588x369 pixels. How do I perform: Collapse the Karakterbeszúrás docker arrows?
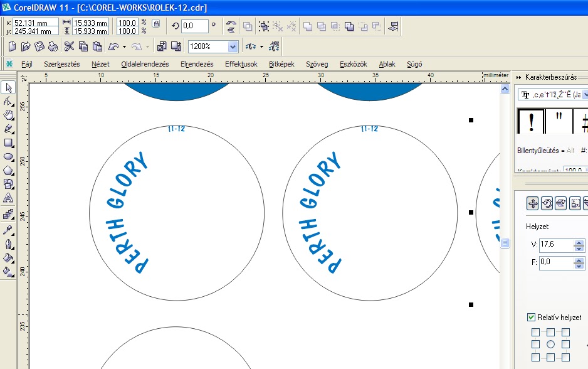coord(519,77)
